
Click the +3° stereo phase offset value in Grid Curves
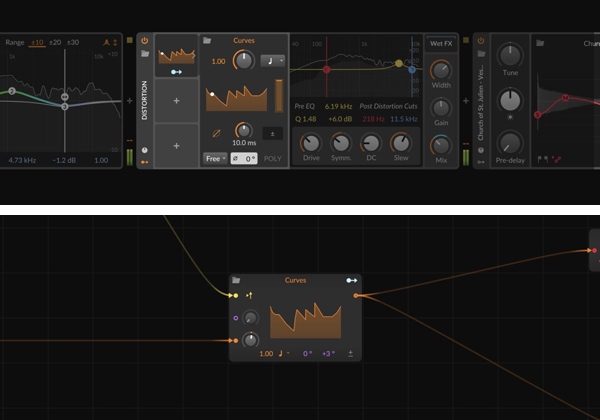point(328,353)
